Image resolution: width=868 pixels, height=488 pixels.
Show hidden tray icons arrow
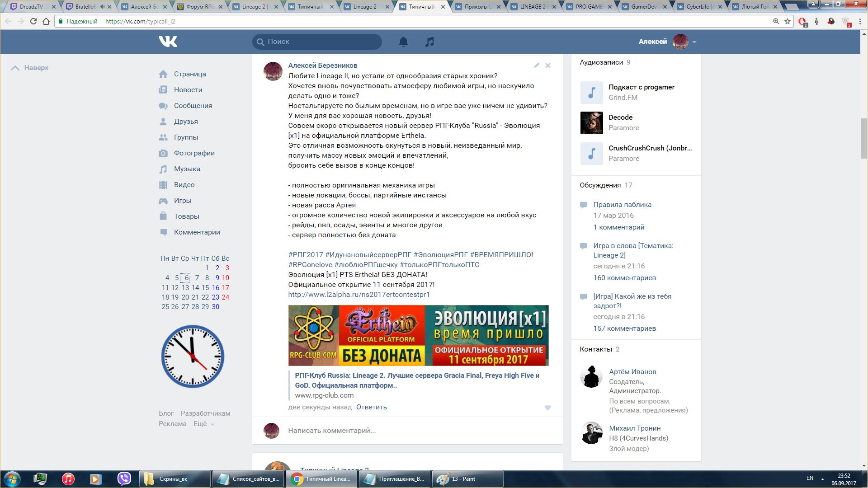822,479
